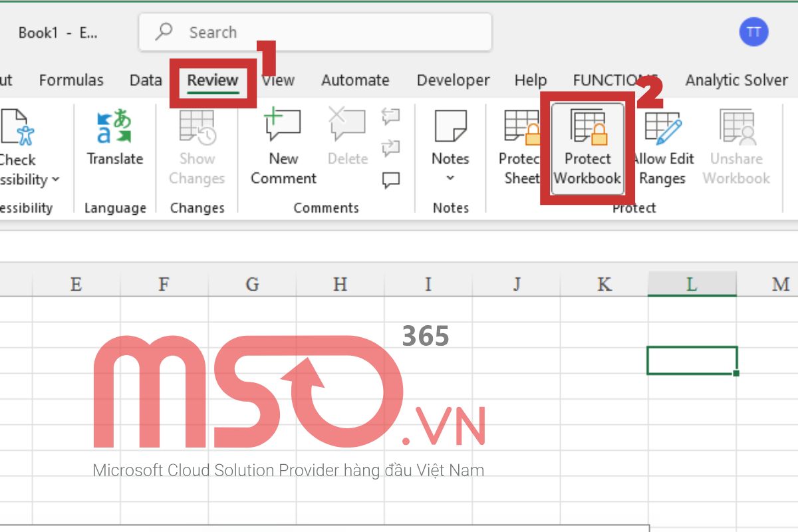The image size is (798, 532).
Task: Select column K header
Action: click(604, 285)
